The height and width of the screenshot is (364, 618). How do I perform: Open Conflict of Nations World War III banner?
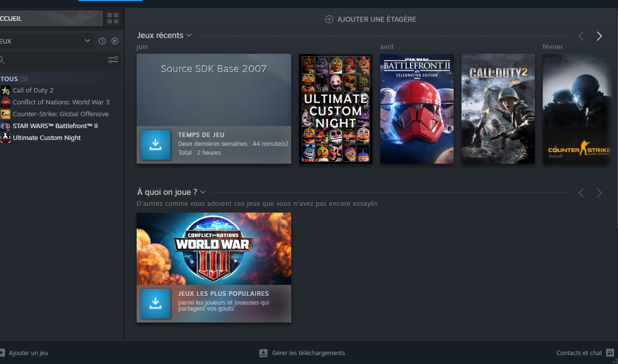[214, 249]
